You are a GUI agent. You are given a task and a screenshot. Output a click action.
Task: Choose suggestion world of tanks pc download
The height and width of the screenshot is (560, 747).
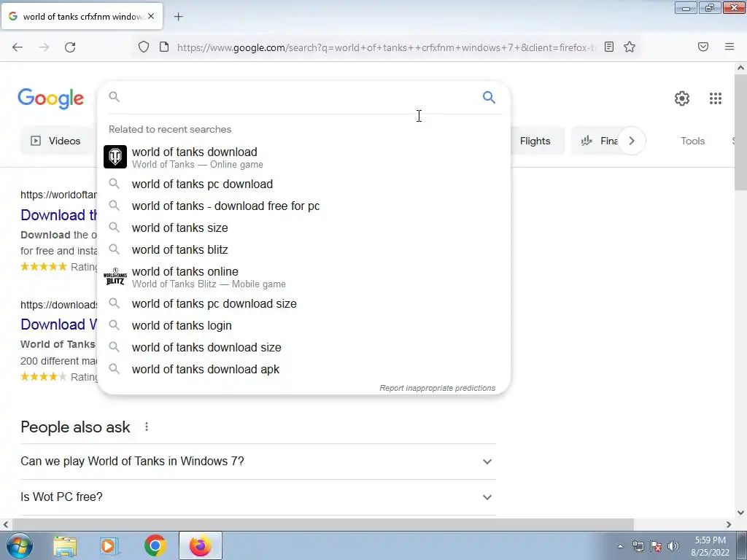(303, 184)
